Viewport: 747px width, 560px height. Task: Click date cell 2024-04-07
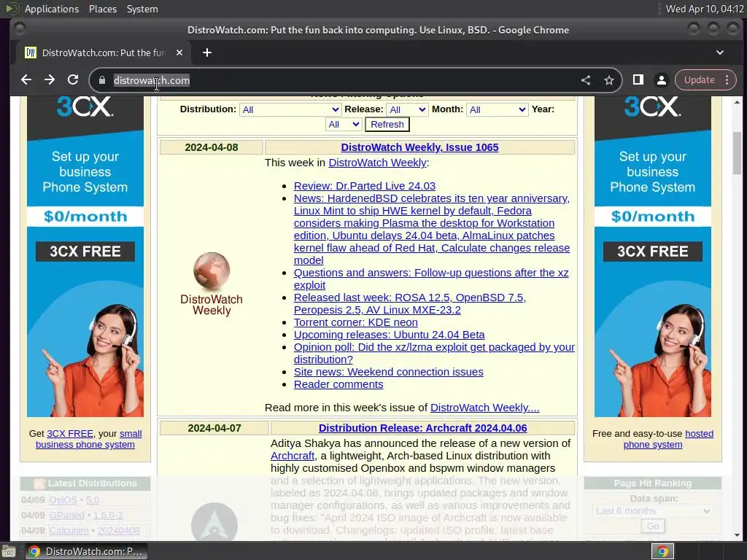click(214, 428)
